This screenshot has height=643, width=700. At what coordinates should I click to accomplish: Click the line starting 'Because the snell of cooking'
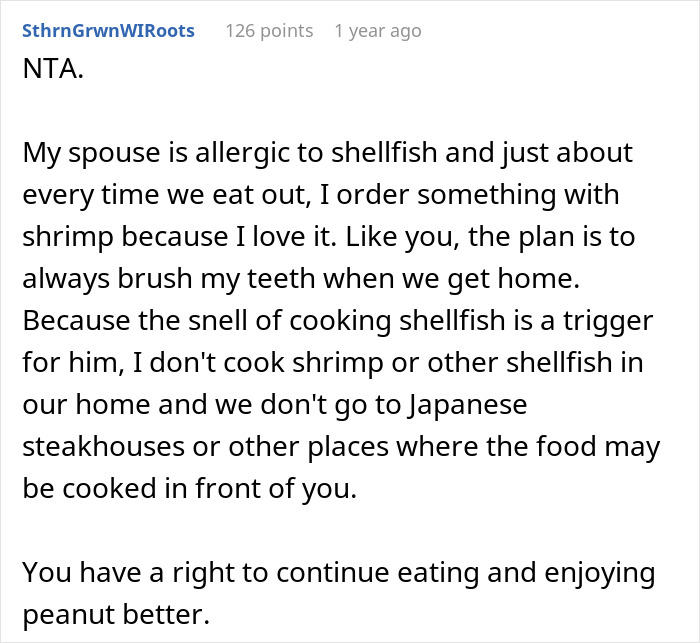tap(338, 321)
